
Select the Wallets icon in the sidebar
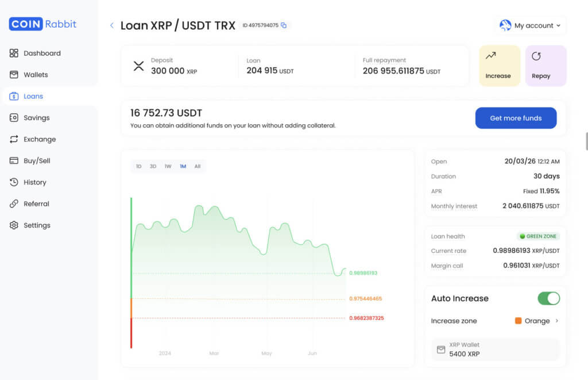tap(13, 74)
